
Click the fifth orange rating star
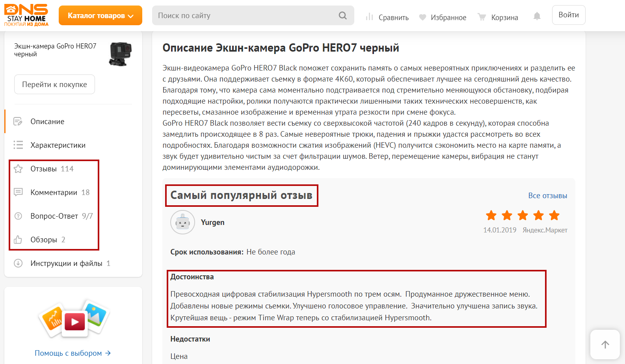click(554, 215)
